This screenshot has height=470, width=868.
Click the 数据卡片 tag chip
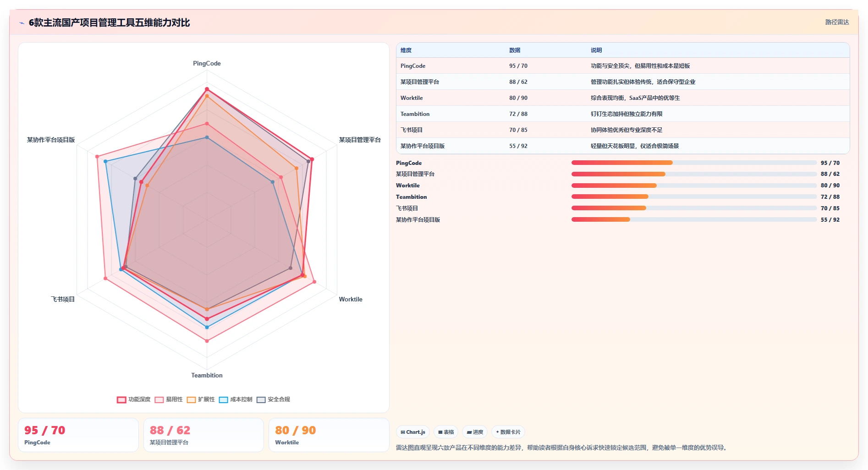tap(508, 432)
